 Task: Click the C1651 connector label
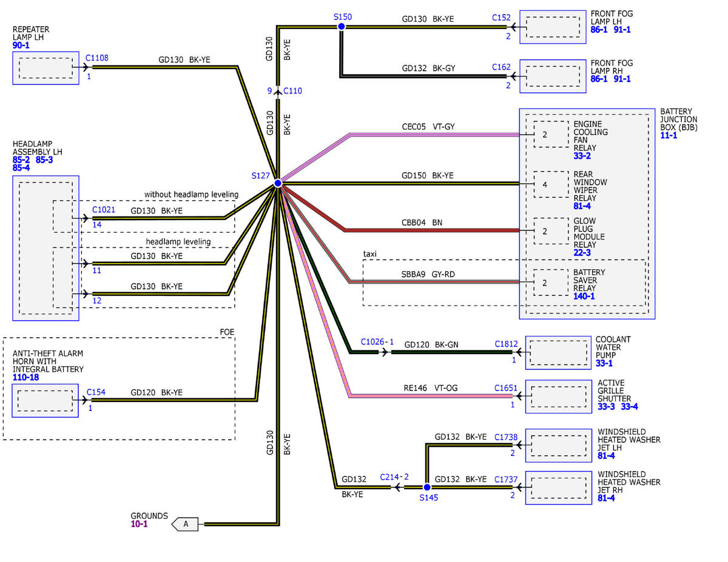tap(506, 388)
